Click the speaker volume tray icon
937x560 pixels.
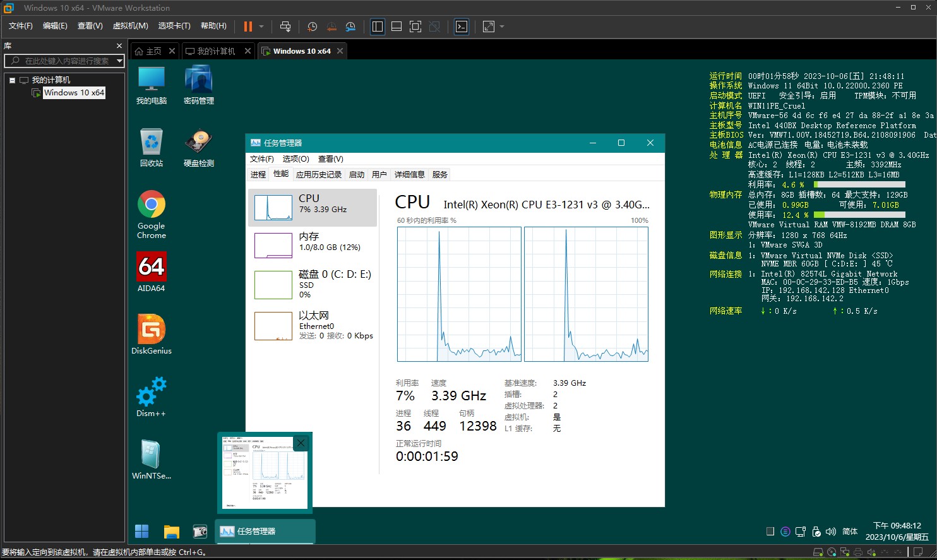(831, 532)
